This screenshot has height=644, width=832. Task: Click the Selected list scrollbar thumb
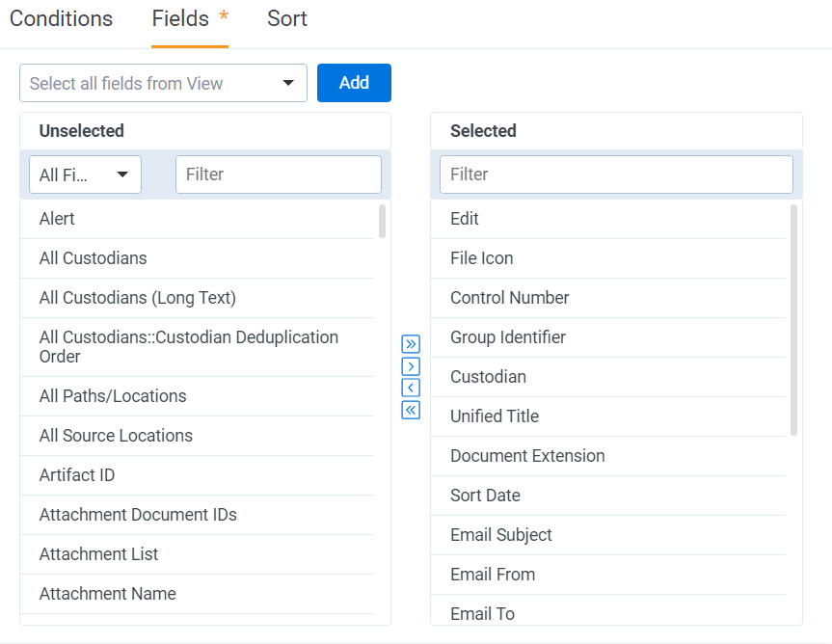pos(793,320)
